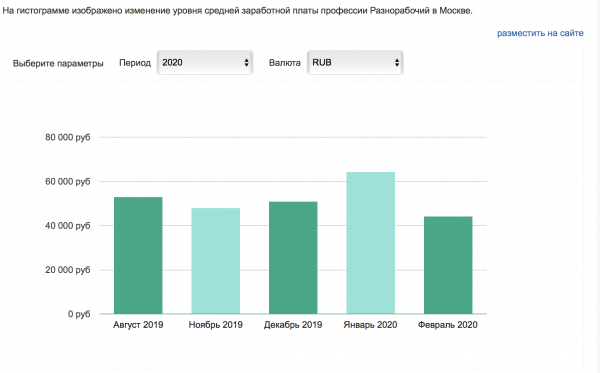Click the Январь 2020 axis label

(370, 325)
